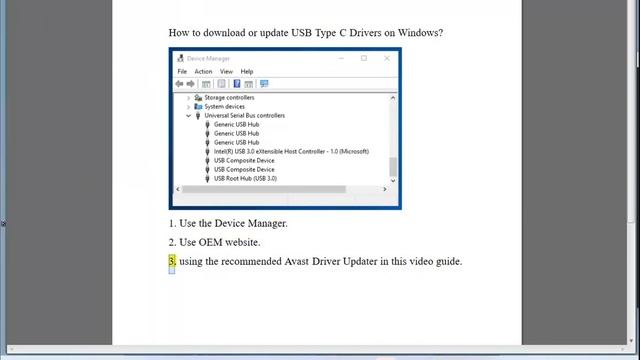Image resolution: width=640 pixels, height=360 pixels.
Task: Expand the Storage controllers node
Action: pos(188,98)
